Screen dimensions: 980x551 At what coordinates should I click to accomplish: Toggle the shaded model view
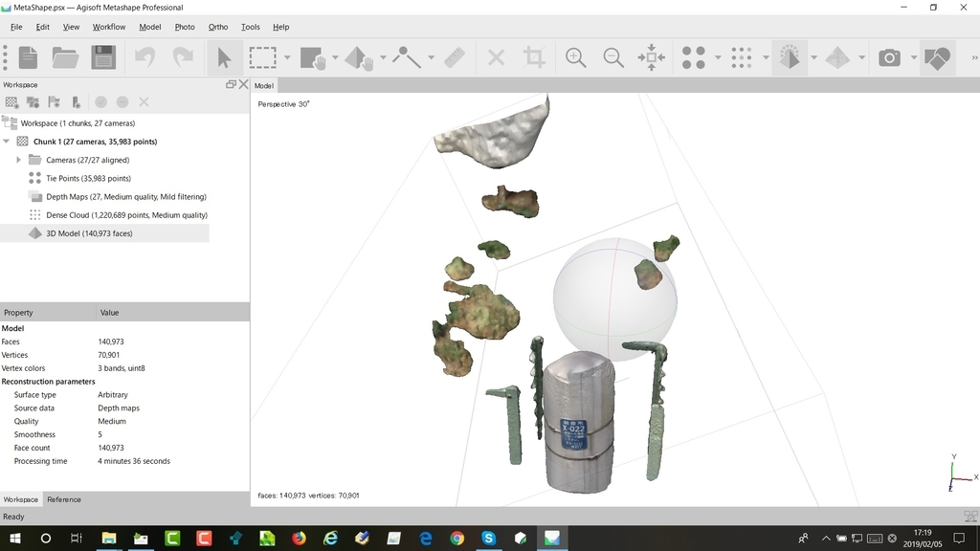tap(790, 57)
